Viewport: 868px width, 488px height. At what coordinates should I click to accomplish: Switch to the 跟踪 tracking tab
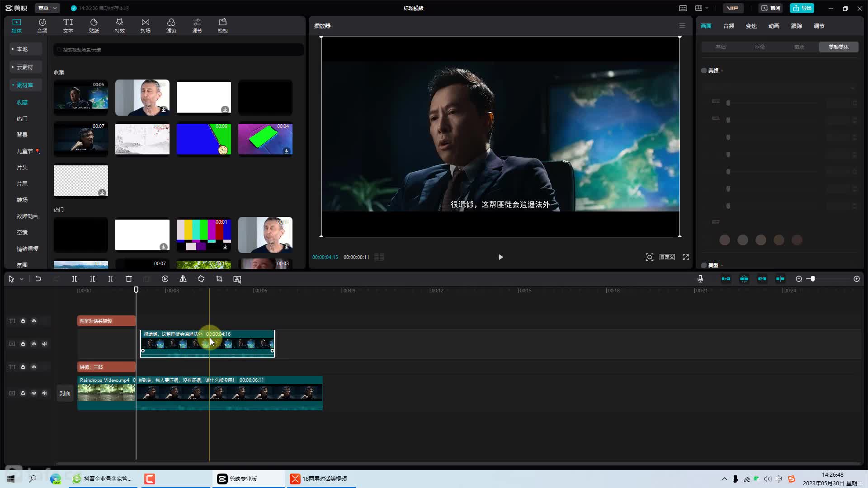tap(797, 26)
